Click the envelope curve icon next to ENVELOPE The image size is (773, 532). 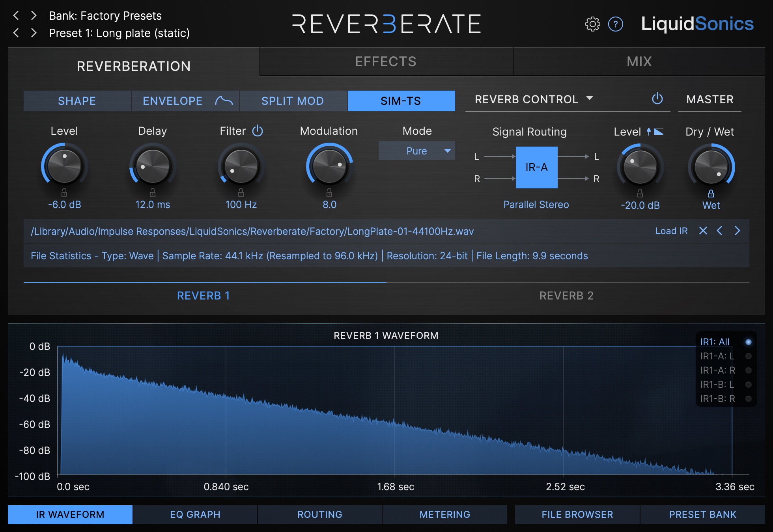pos(223,101)
